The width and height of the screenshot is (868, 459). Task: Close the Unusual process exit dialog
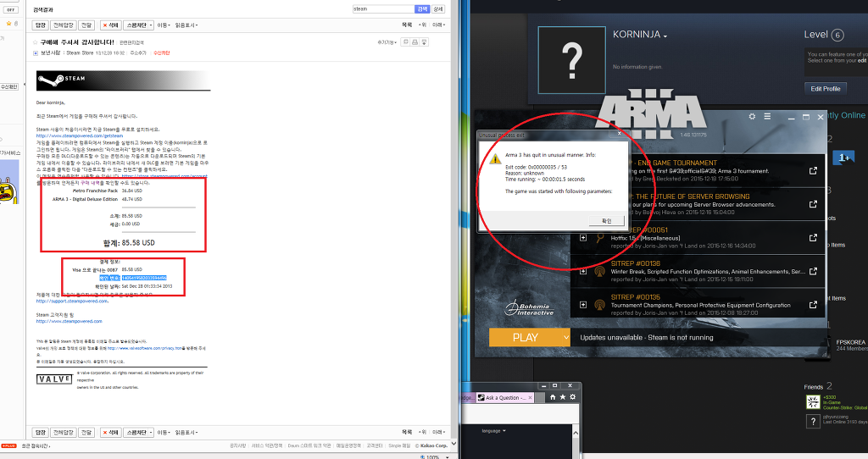pyautogui.click(x=620, y=133)
